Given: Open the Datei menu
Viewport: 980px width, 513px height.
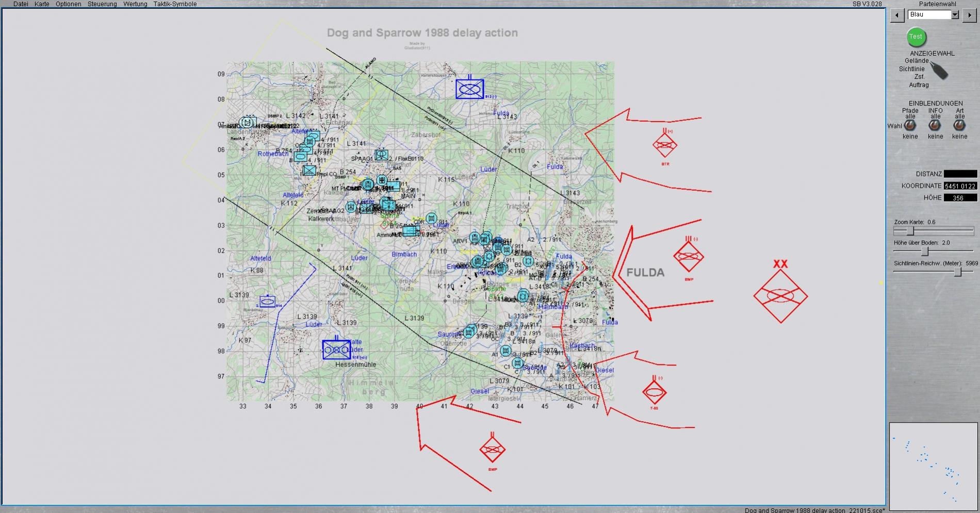Looking at the screenshot, I should [21, 4].
